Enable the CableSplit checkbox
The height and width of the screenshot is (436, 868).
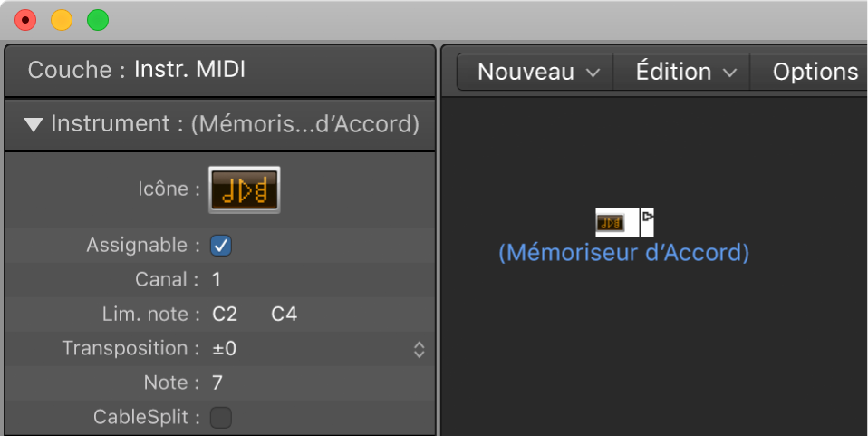coord(221,417)
